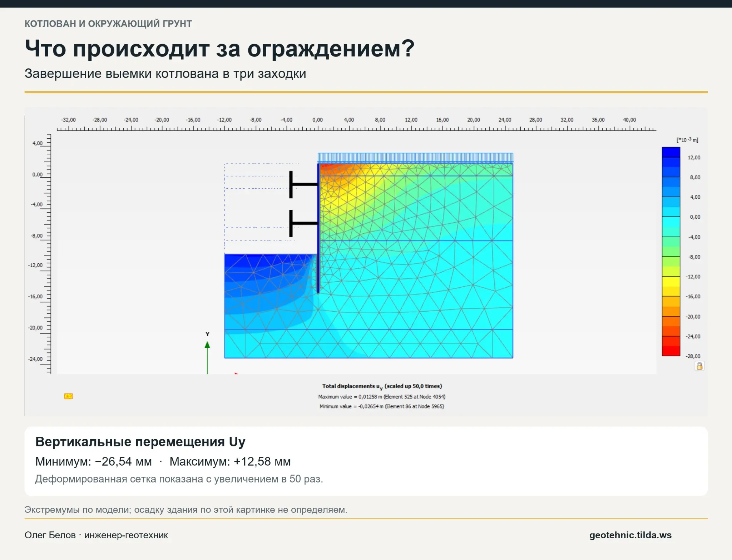Click the author 'Олег Белов · инженер-геотехник'
This screenshot has width=732, height=560.
pyautogui.click(x=96, y=535)
